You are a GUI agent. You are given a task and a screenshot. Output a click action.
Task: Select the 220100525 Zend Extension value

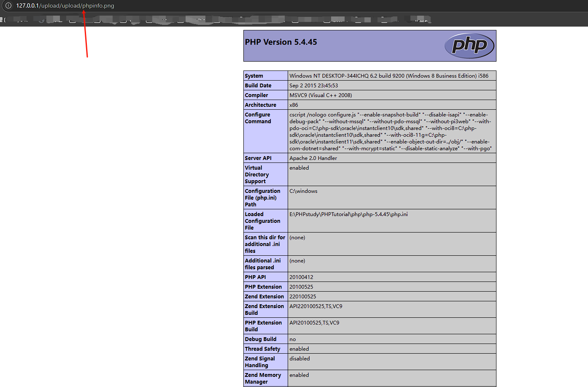click(x=303, y=297)
